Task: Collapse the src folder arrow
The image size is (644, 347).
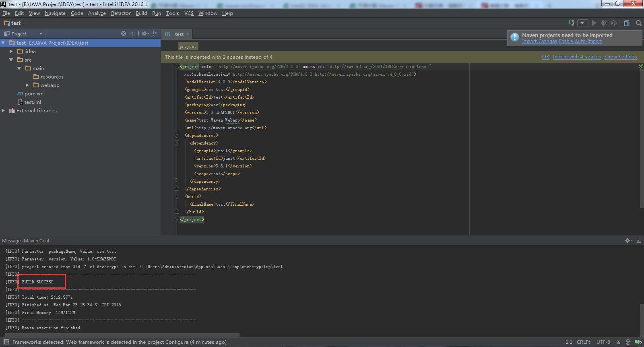Action: click(11, 60)
